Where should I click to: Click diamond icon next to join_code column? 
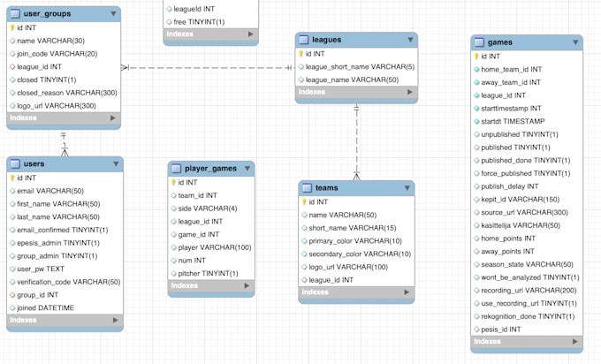pos(12,54)
